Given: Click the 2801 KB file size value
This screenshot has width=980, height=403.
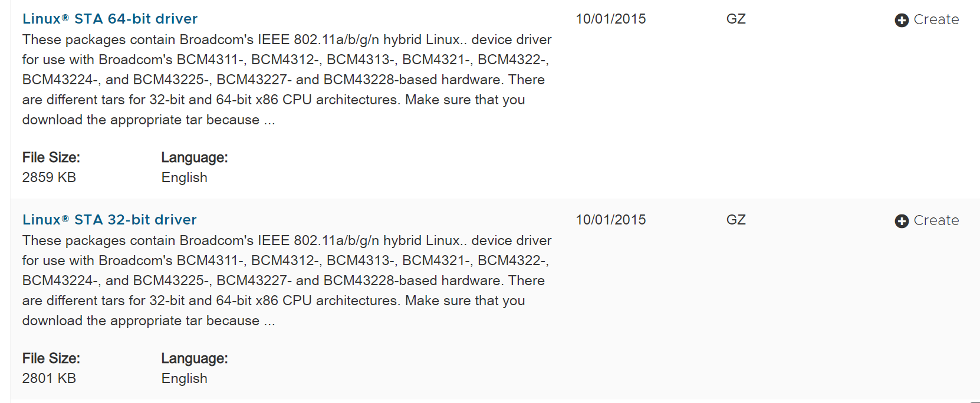Looking at the screenshot, I should click(49, 378).
